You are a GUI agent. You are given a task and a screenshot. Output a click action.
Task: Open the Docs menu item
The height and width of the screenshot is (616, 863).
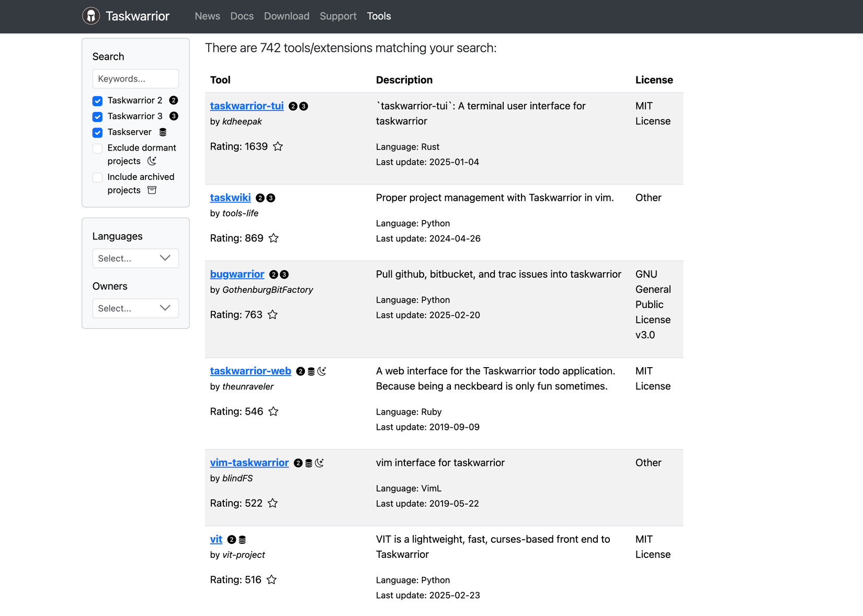[x=242, y=16]
